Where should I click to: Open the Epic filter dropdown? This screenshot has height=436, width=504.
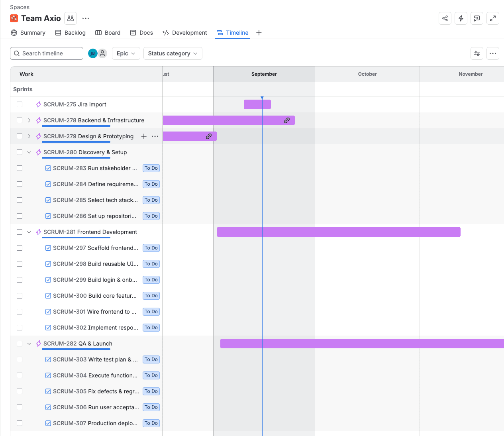pyautogui.click(x=126, y=53)
